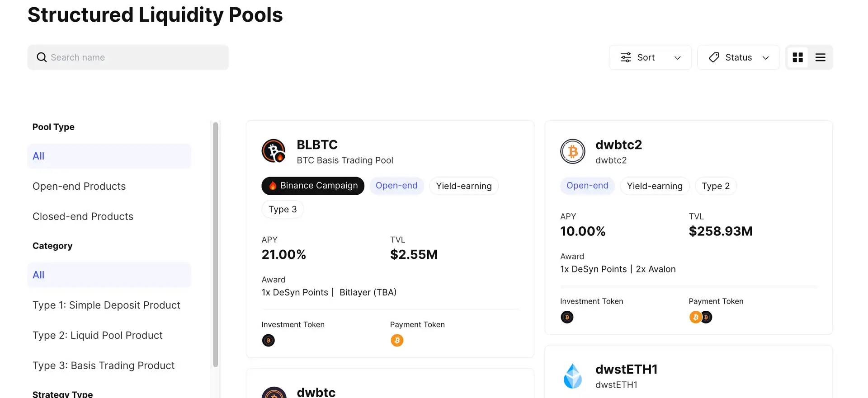Click the BLBTC pool logo icon
Viewport: 868px width, 398px height.
pyautogui.click(x=274, y=151)
